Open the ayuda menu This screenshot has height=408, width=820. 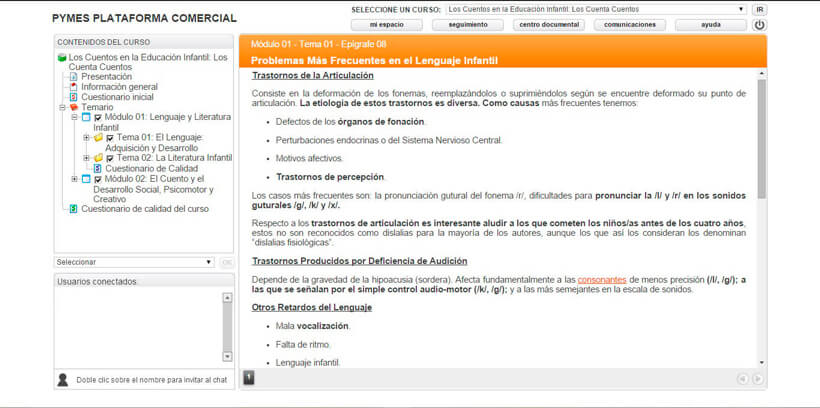711,25
